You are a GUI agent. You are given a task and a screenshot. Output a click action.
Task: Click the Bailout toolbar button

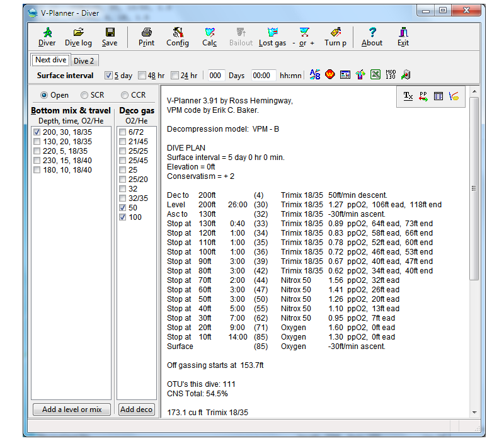(x=241, y=37)
